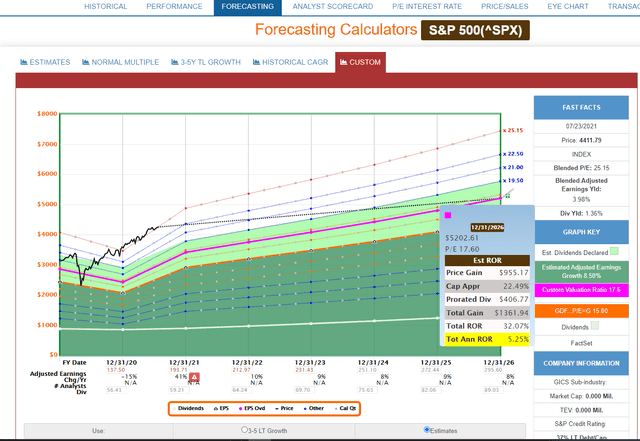Select the Normal Multiple calculator tab
The height and width of the screenshot is (441, 640).
120,62
